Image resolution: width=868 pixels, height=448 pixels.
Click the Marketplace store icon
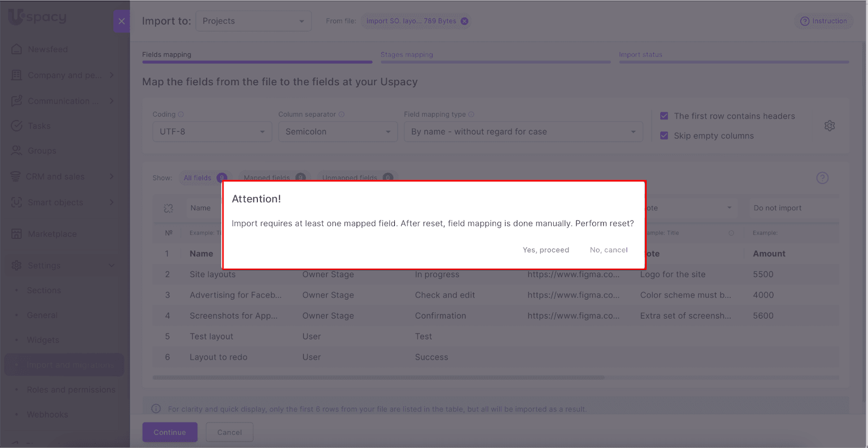click(16, 234)
